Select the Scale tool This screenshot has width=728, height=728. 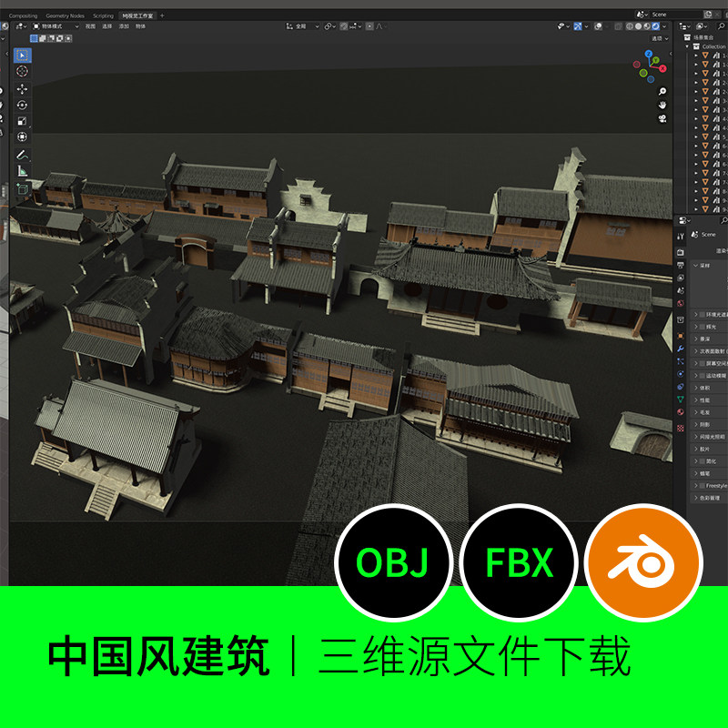point(21,121)
